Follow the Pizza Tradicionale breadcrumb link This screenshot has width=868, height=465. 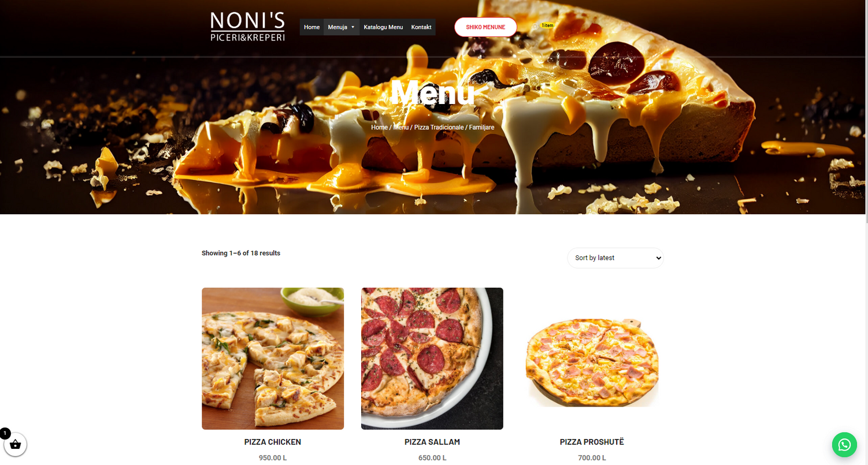(x=439, y=127)
